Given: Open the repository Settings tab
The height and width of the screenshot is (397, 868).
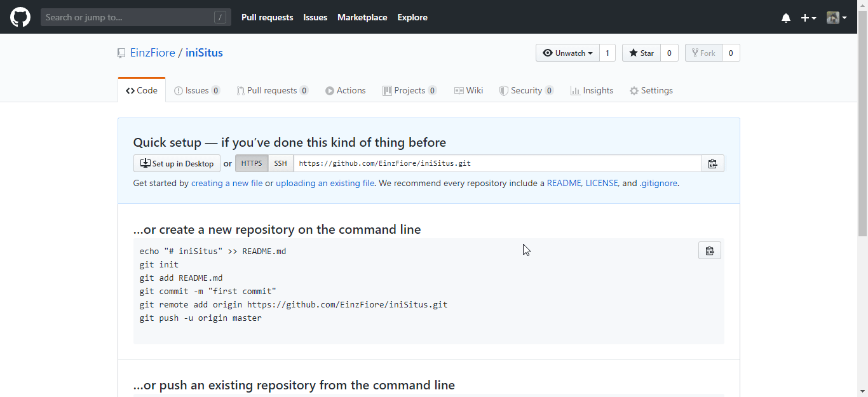Looking at the screenshot, I should (x=651, y=90).
